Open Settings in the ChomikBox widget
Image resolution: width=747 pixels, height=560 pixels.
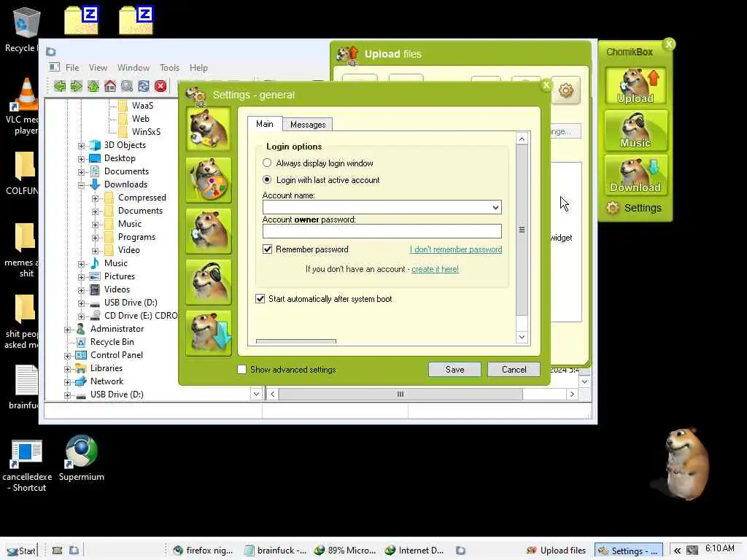(x=634, y=208)
